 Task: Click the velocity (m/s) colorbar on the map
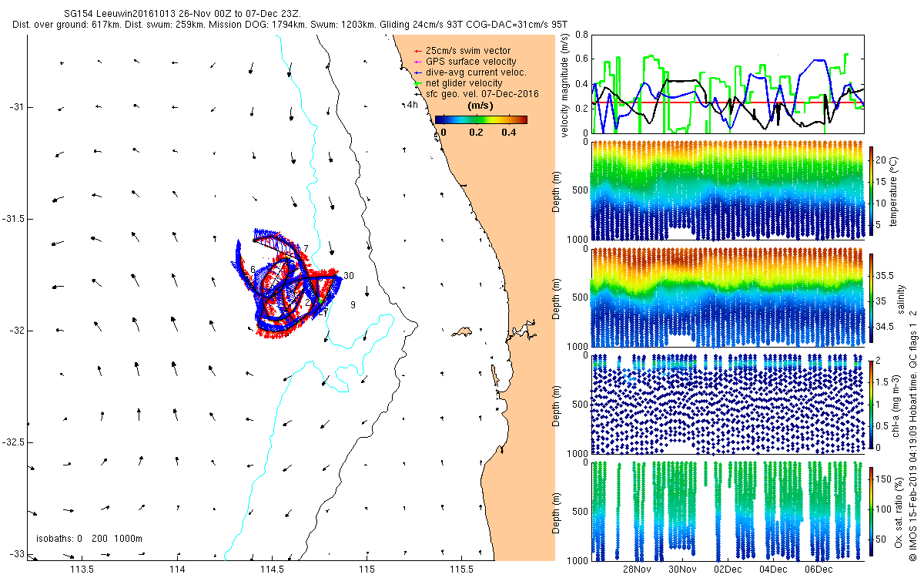[x=480, y=119]
